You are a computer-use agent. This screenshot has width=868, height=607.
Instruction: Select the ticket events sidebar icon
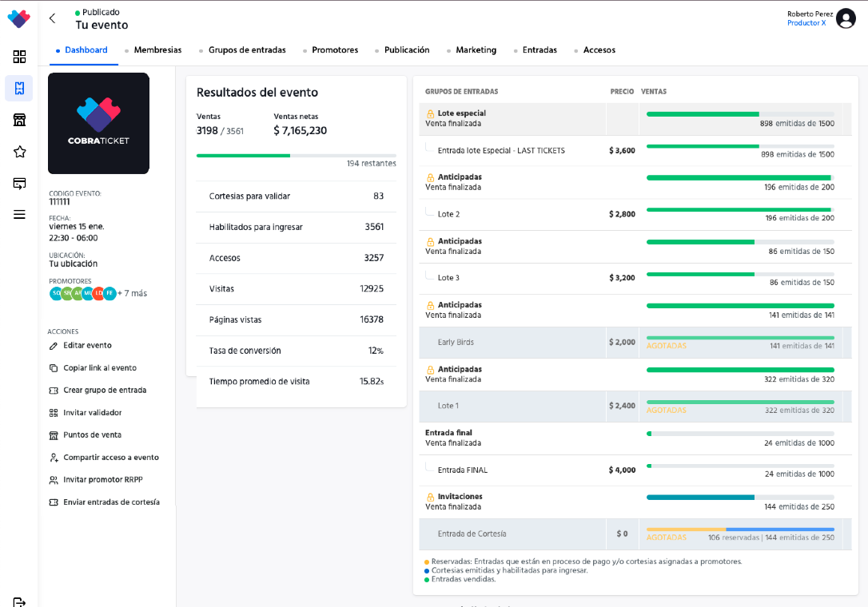point(19,89)
